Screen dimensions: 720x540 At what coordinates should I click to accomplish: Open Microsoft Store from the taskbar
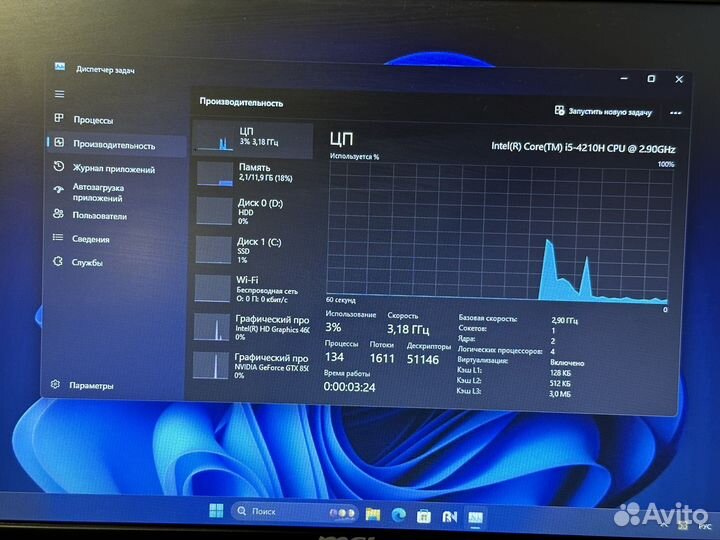point(423,517)
